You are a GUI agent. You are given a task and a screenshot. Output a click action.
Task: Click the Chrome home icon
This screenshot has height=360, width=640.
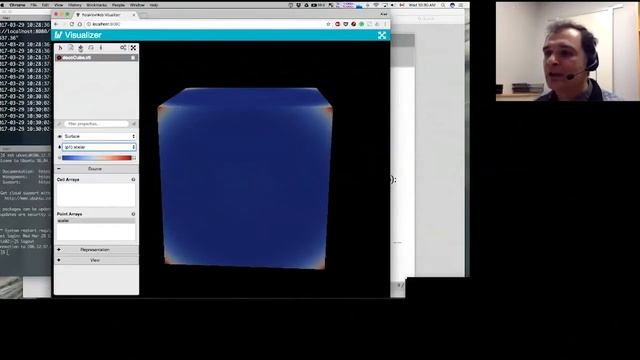pyautogui.click(x=80, y=24)
